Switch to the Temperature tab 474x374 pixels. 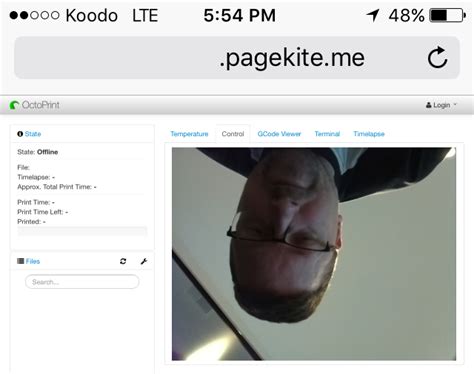click(x=189, y=134)
